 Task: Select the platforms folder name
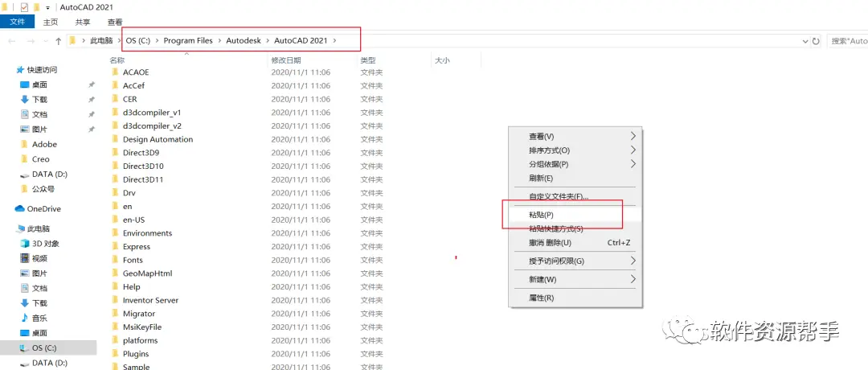pos(141,341)
